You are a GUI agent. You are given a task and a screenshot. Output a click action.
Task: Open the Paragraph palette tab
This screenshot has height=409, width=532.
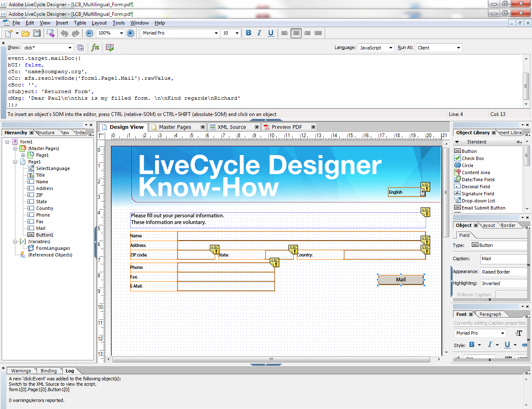[x=490, y=314]
